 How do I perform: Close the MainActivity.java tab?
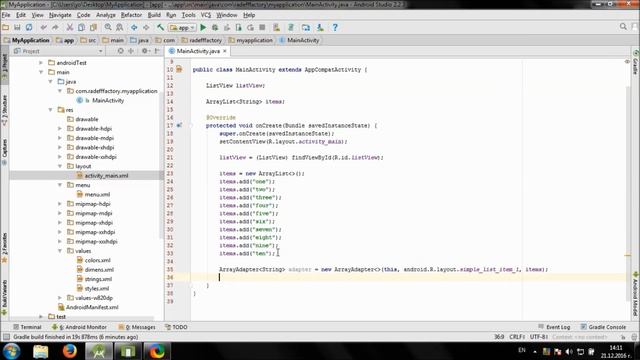(224, 51)
